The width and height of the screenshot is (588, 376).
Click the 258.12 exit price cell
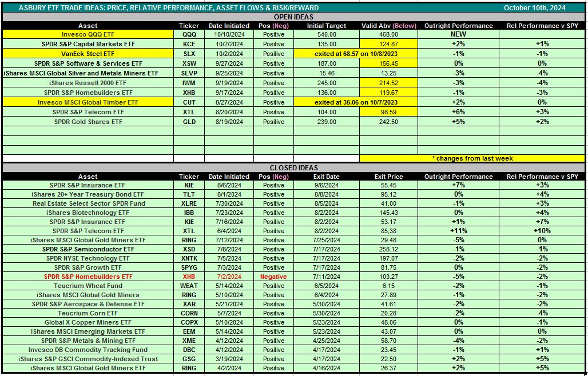(x=388, y=249)
